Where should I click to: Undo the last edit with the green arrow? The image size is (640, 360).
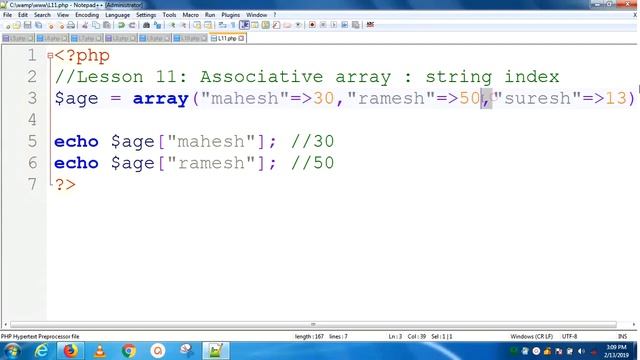121,25
